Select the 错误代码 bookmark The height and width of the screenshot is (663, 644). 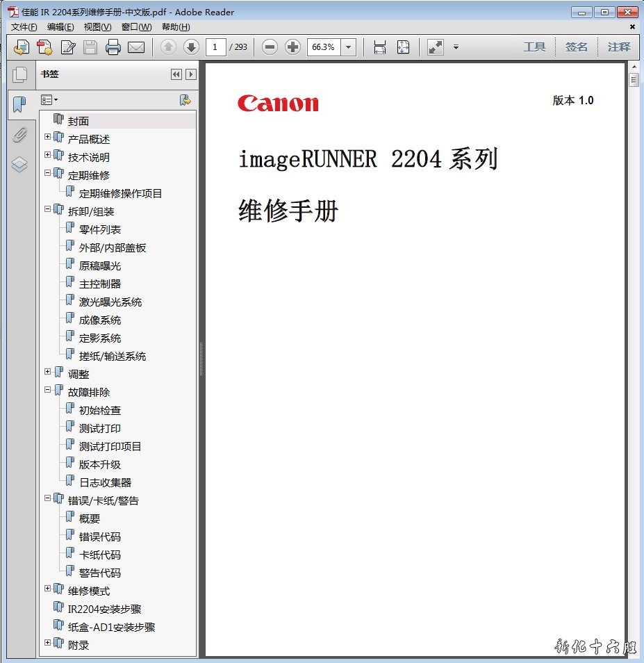[99, 537]
